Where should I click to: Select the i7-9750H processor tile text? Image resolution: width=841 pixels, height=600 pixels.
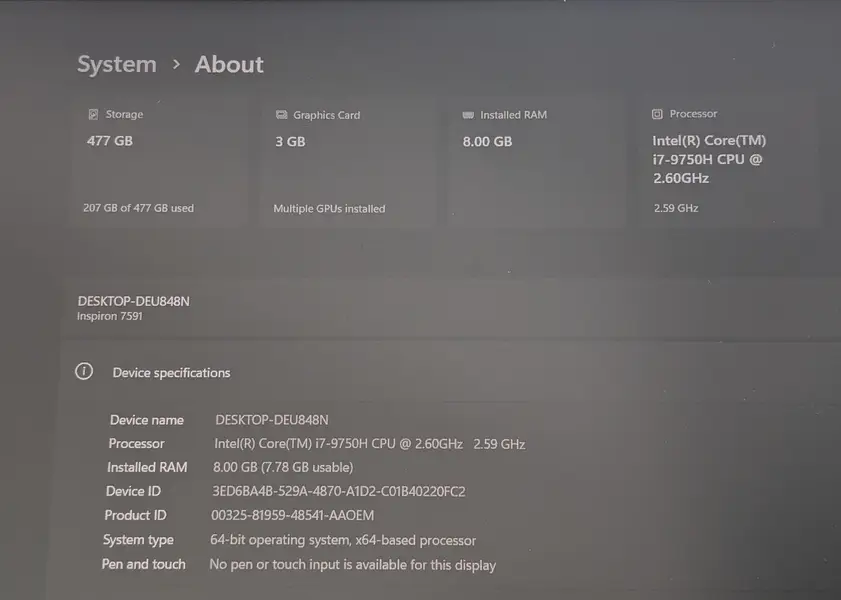[708, 159]
